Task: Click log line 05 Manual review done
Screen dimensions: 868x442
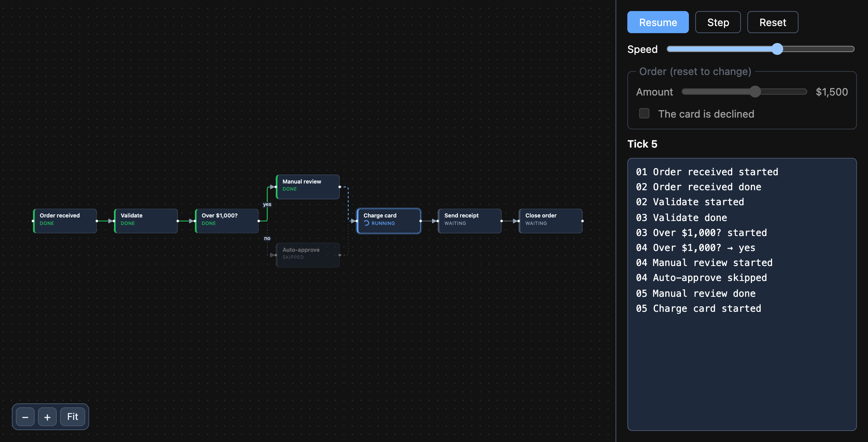Action: pos(696,293)
